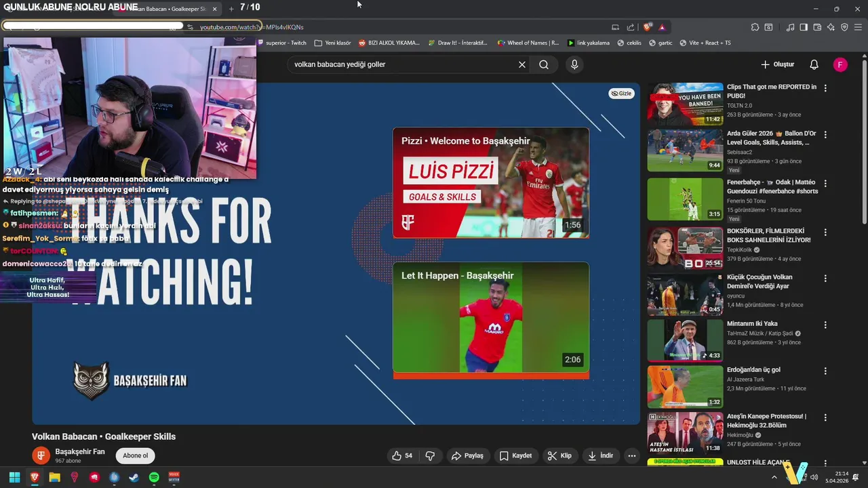The width and height of the screenshot is (868, 488).
Task: Open the browser hamburger main menu
Action: pos(859,27)
